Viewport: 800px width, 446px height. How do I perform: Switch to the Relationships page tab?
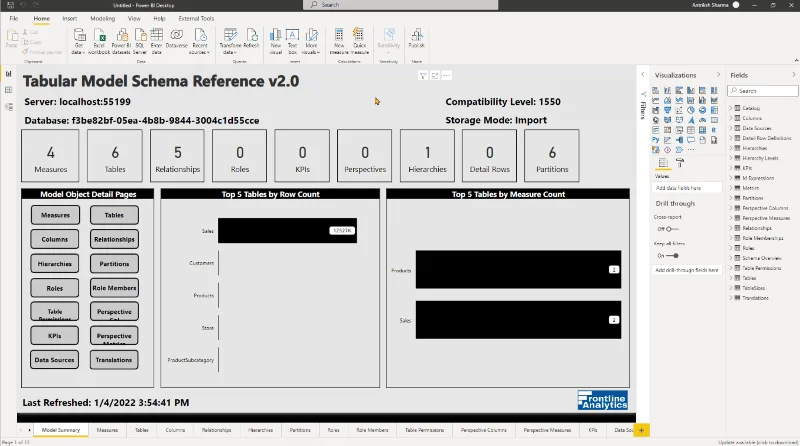[x=216, y=430]
